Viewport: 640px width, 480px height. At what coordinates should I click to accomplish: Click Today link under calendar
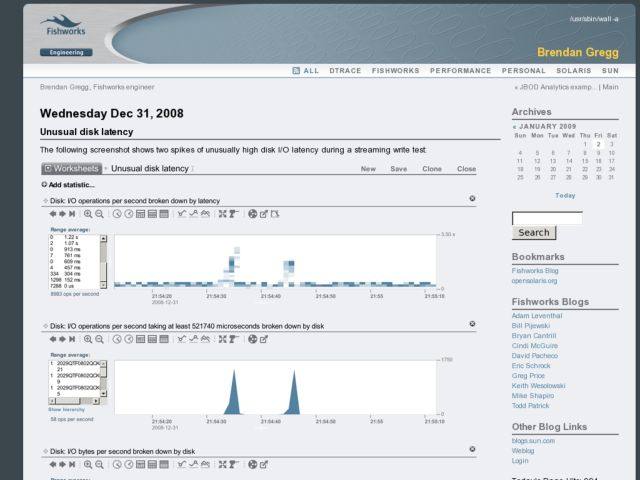point(565,196)
